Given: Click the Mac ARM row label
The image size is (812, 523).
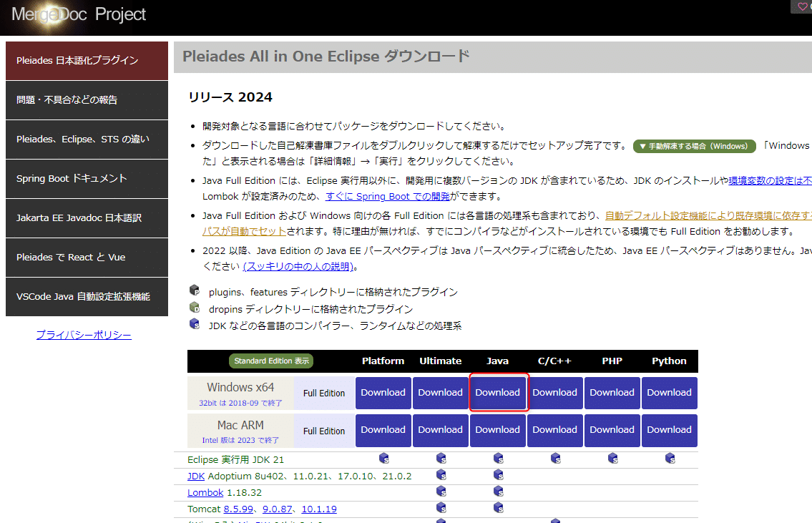Looking at the screenshot, I should pos(240,425).
